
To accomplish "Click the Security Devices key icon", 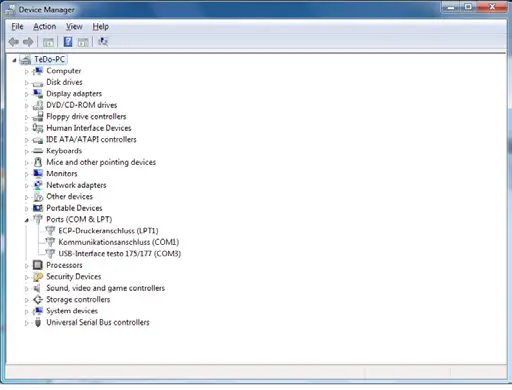I will 38,277.
